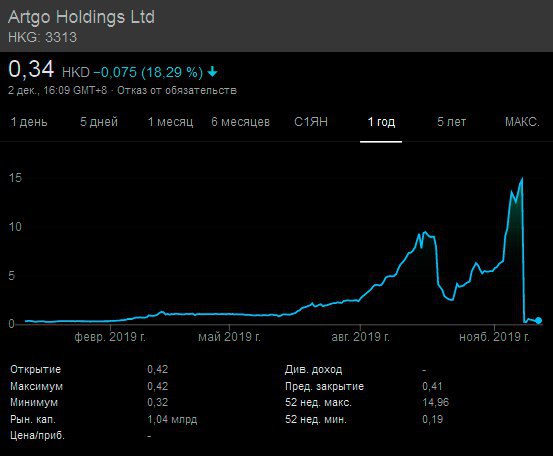The image size is (553, 456).
Task: Select the '1 день' time range tab
Action: pos(29,122)
